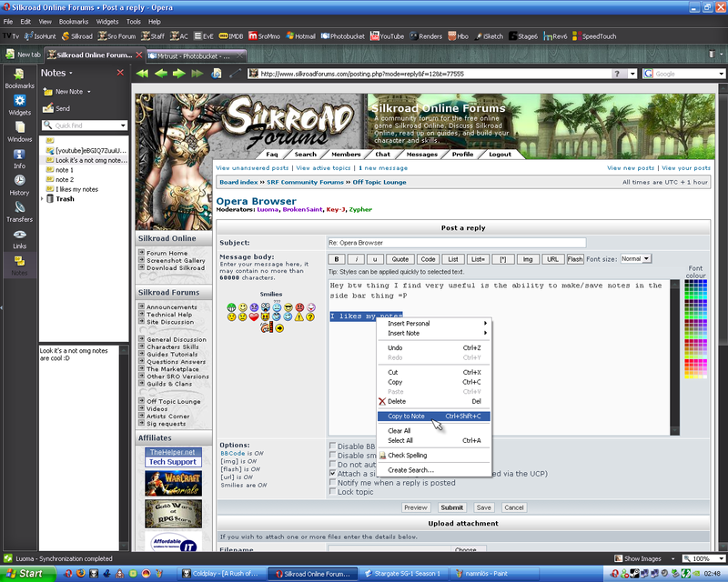Go forward with the Forward arrow
This screenshot has height=582, width=728.
pyautogui.click(x=179, y=74)
